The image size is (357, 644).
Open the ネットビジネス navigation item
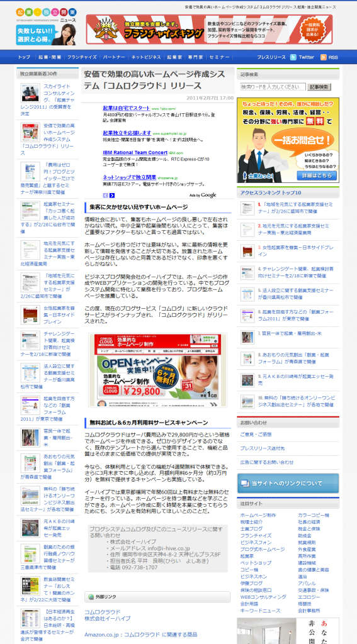146,57
